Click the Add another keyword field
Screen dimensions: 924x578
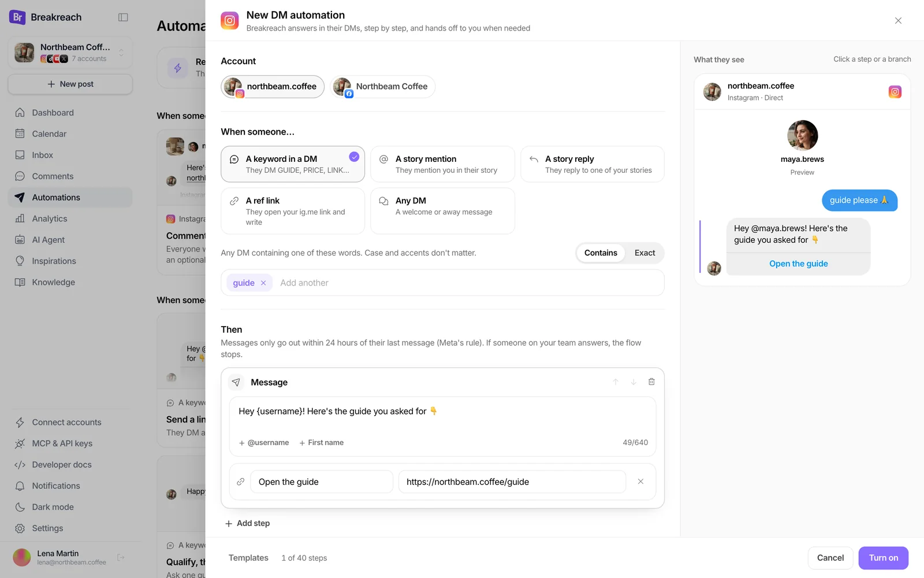(x=468, y=283)
